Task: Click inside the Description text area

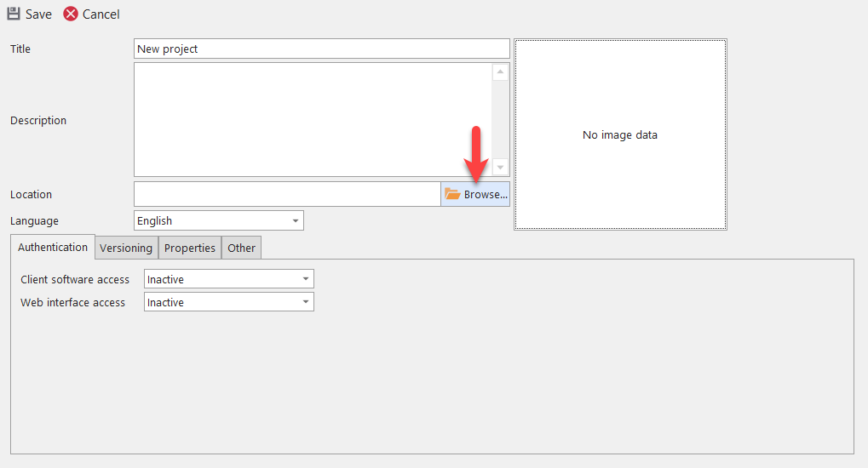Action: coord(313,119)
